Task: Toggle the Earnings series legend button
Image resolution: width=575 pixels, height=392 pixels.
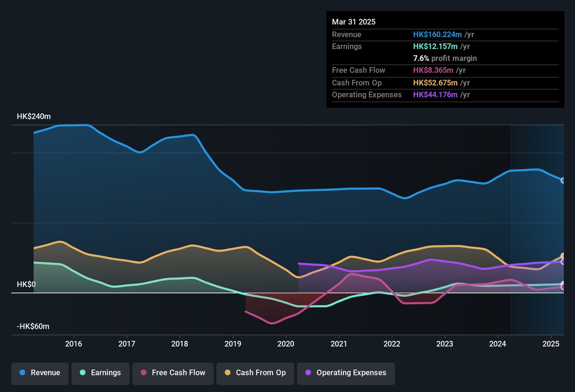Action: (x=100, y=373)
